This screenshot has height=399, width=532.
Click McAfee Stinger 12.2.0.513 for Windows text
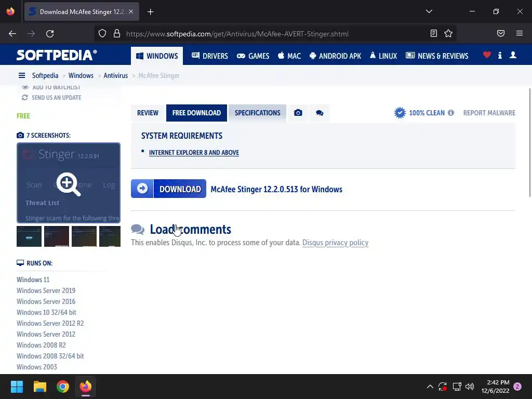(x=276, y=189)
